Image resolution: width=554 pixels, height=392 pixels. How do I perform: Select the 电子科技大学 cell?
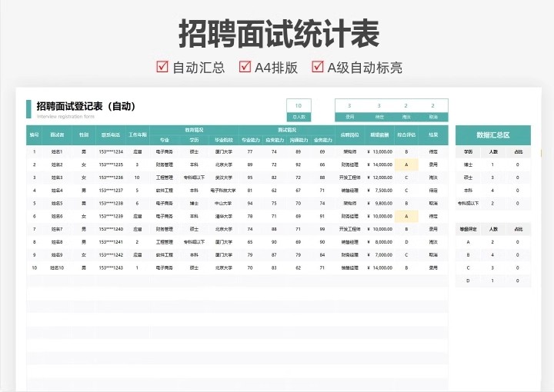click(223, 191)
